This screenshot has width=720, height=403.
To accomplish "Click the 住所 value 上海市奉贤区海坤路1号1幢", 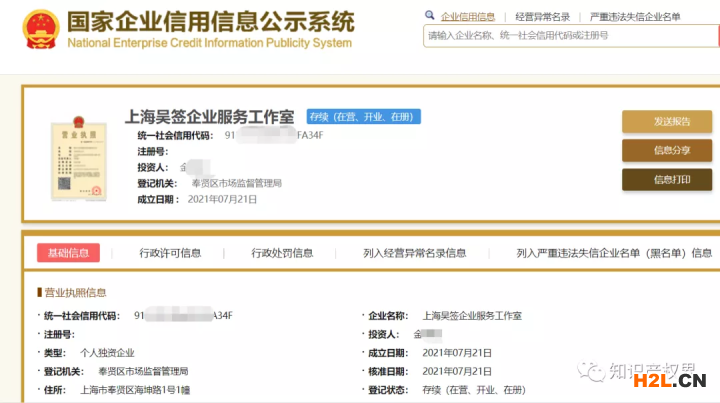I will coord(135,390).
